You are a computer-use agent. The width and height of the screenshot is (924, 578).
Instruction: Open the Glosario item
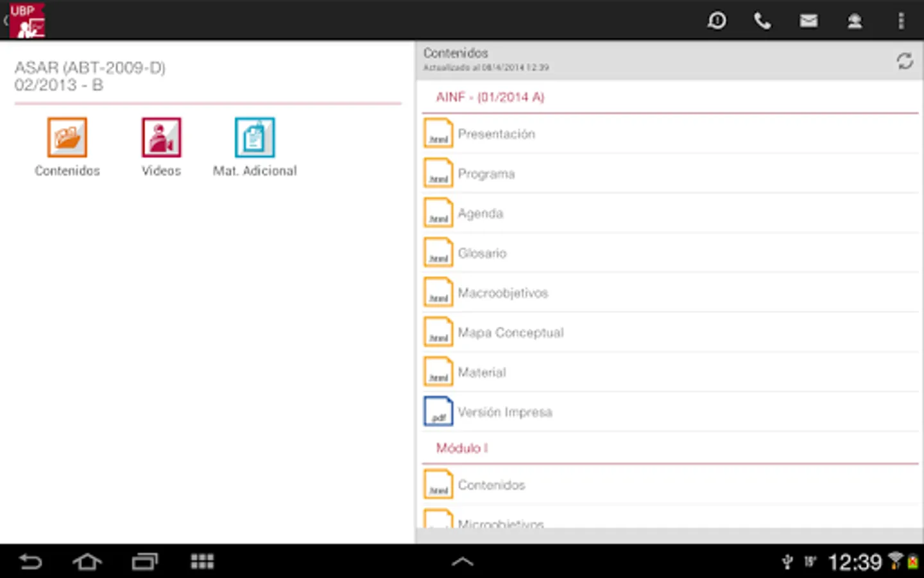[x=671, y=253]
